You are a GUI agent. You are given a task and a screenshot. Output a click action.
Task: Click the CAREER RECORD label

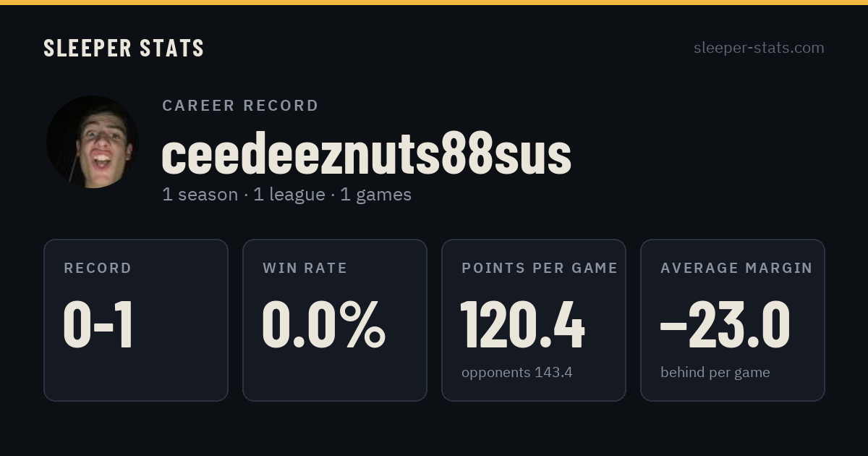click(240, 106)
